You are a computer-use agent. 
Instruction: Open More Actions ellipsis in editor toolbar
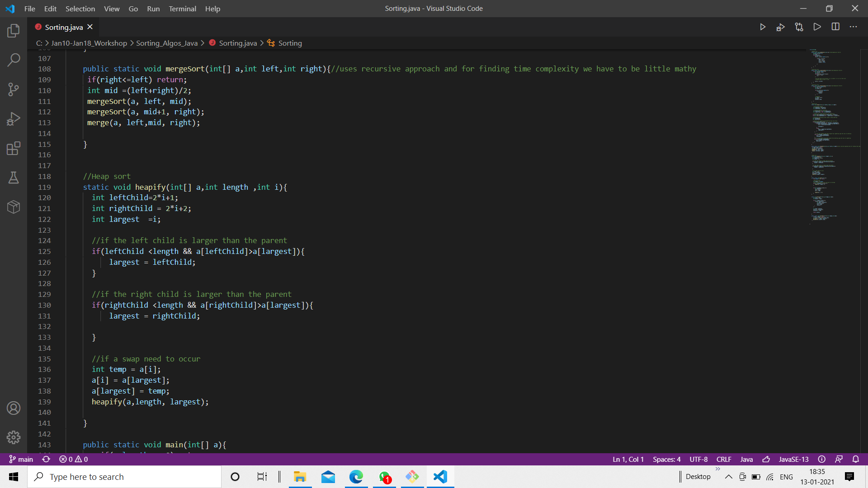pyautogui.click(x=853, y=27)
